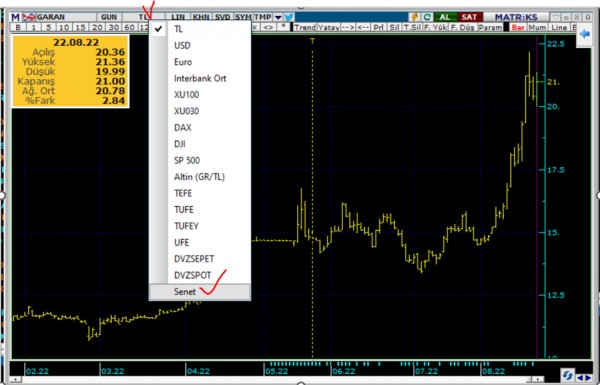This screenshot has height=385, width=600.
Task: Click the red SAT sell button
Action: pos(469,17)
